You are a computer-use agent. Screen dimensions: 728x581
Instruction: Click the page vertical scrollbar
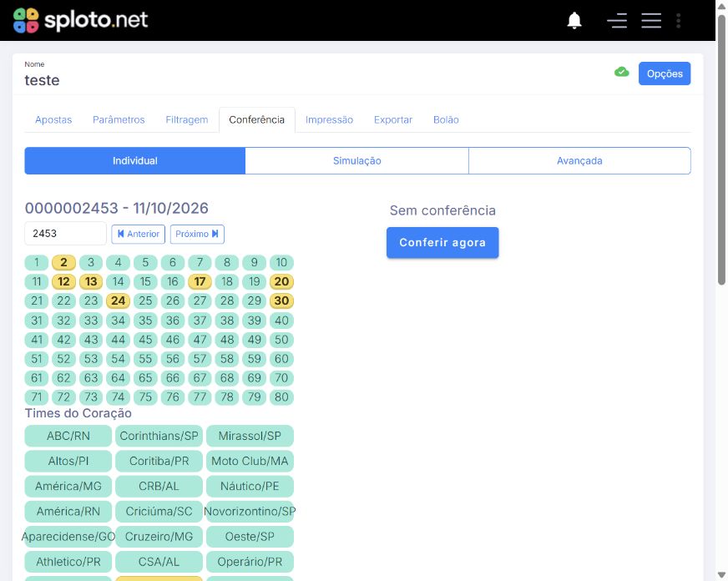(x=721, y=149)
